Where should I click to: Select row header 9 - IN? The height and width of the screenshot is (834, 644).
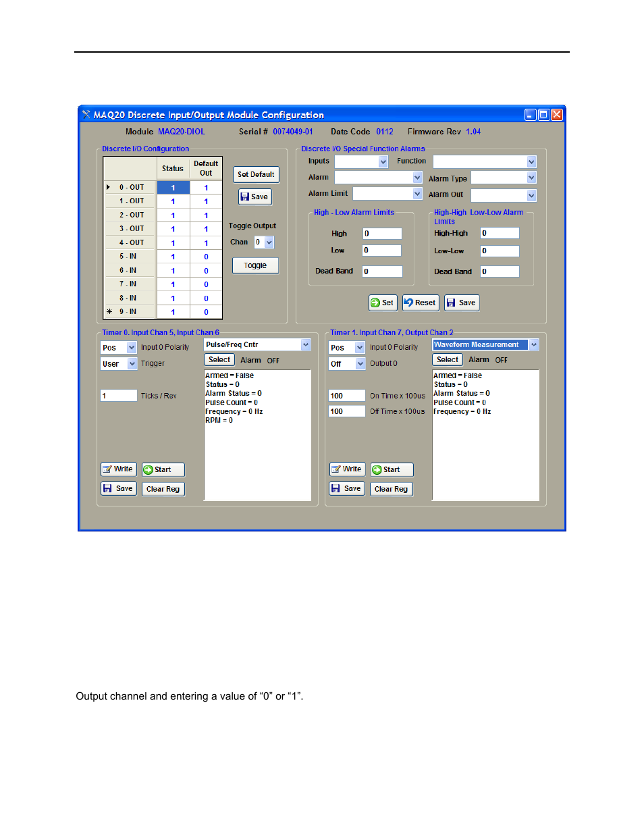click(130, 312)
